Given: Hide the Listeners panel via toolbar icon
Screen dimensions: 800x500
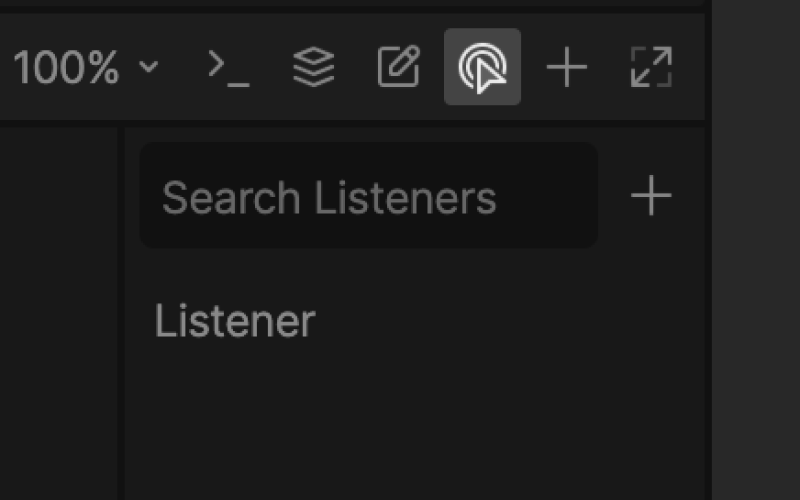Looking at the screenshot, I should pos(482,67).
